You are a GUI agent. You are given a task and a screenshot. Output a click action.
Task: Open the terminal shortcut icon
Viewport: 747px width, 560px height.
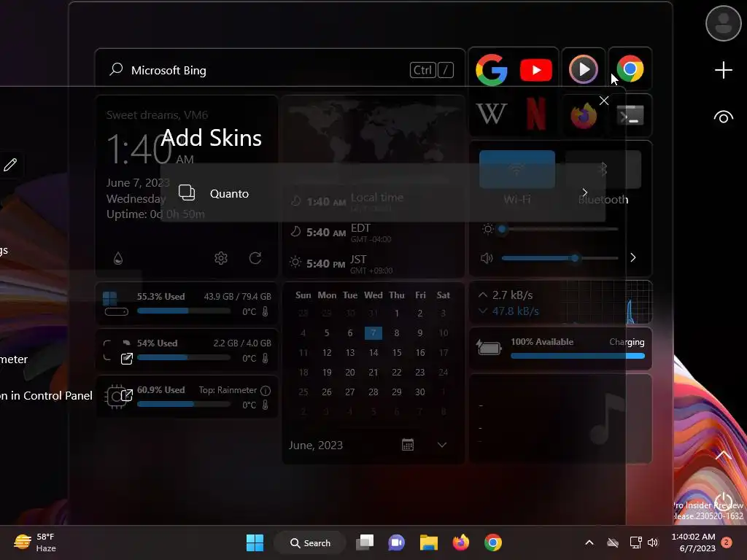point(630,114)
